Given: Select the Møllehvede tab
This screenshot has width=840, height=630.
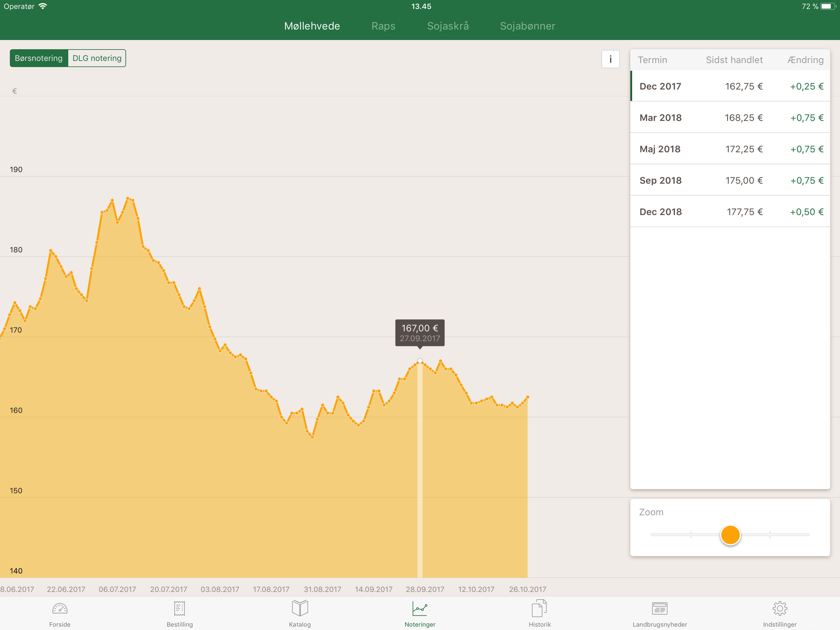Looking at the screenshot, I should pos(312,26).
